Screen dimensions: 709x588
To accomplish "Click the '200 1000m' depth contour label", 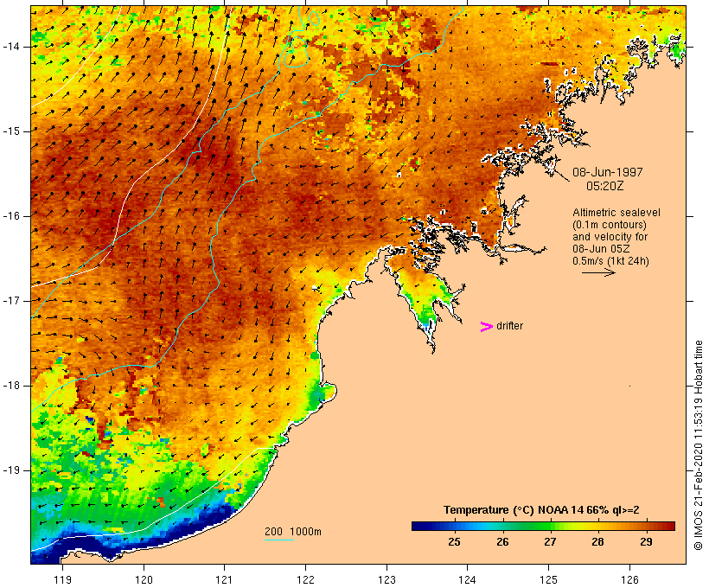I will click(293, 532).
